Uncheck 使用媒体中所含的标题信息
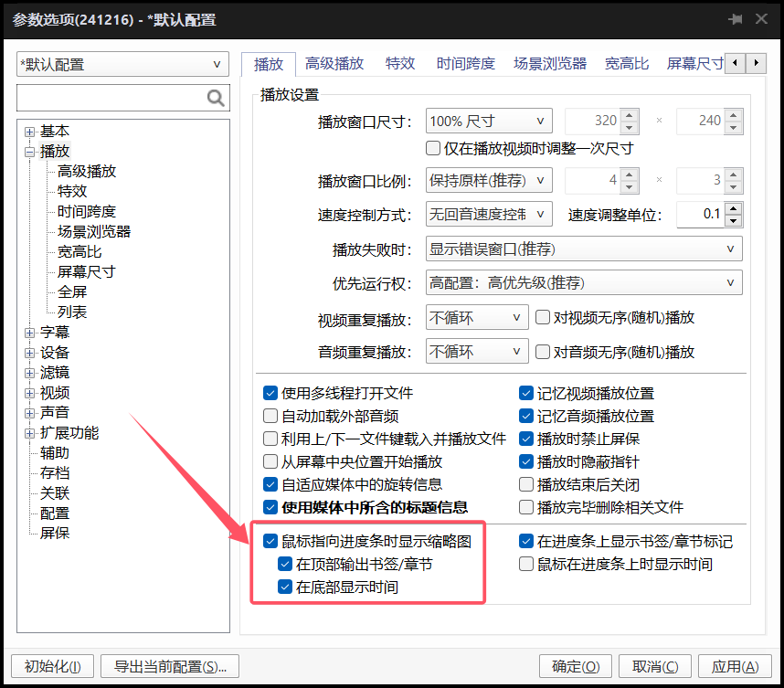This screenshot has width=784, height=688. pos(270,507)
